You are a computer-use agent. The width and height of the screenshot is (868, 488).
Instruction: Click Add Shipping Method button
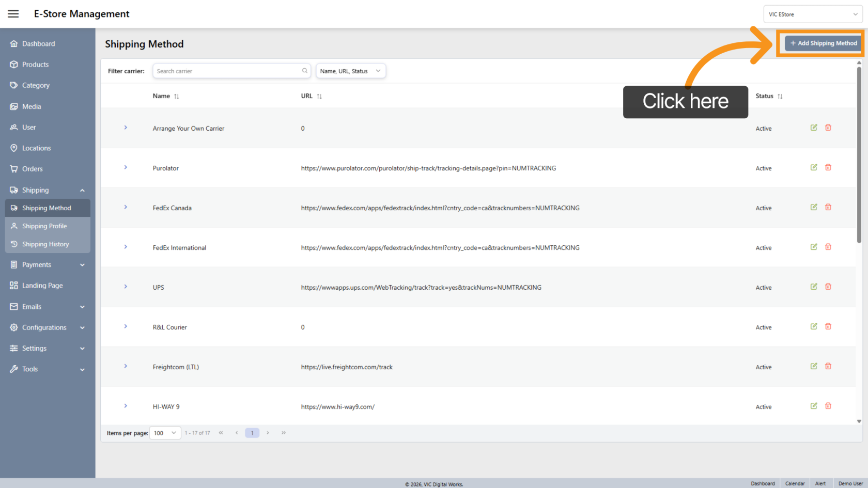pos(824,43)
